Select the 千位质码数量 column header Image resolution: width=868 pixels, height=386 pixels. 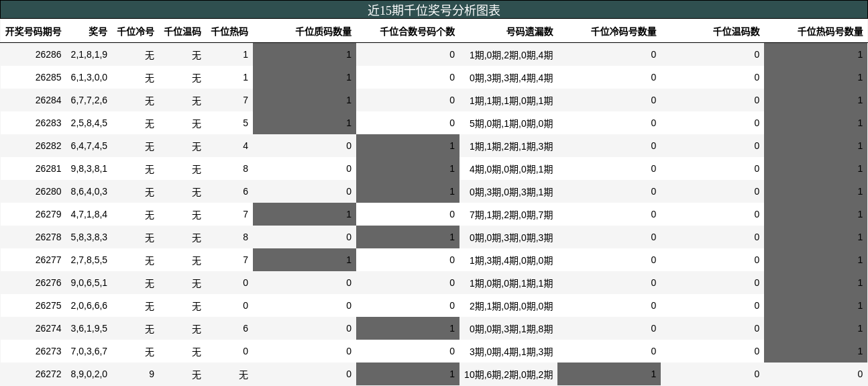pos(323,32)
